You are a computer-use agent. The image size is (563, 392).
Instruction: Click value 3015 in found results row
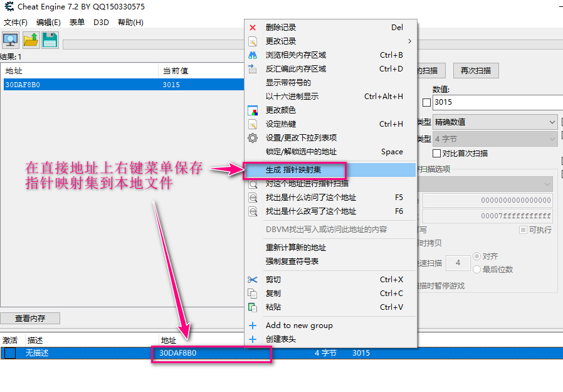pyautogui.click(x=171, y=85)
